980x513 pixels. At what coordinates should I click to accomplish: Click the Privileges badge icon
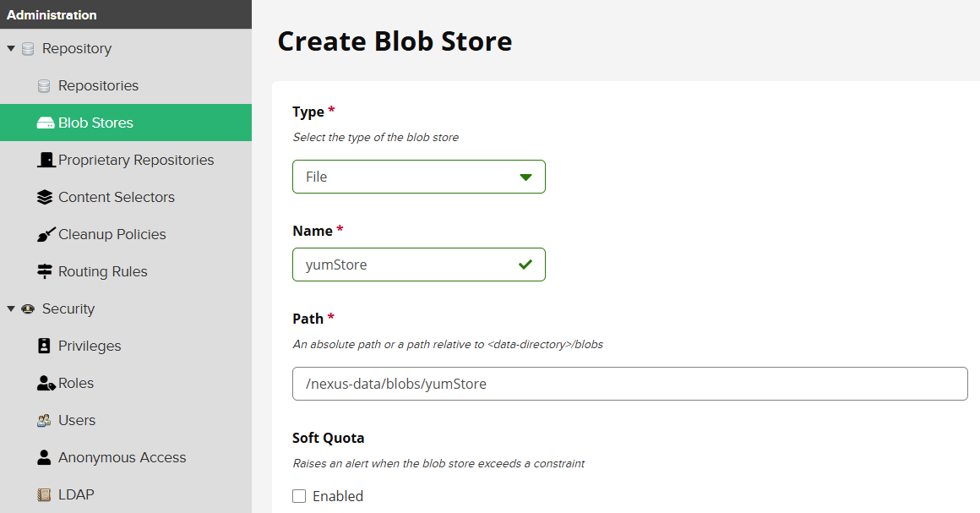[x=44, y=346]
